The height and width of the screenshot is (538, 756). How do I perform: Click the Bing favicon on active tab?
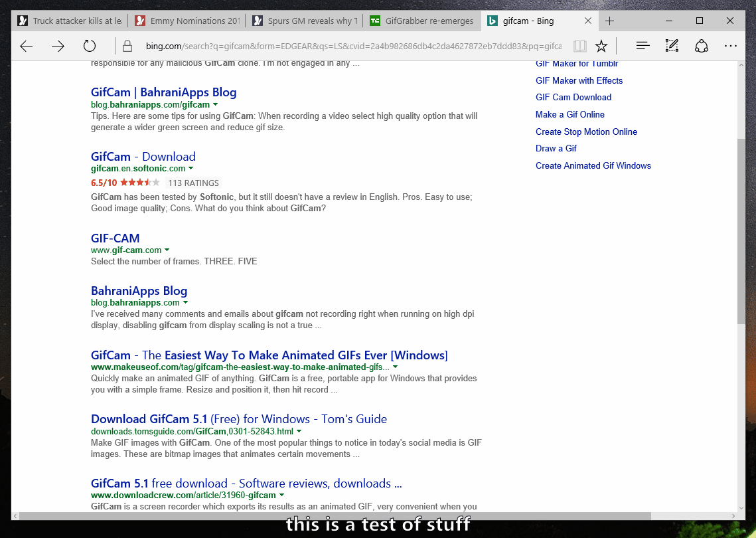(x=492, y=21)
